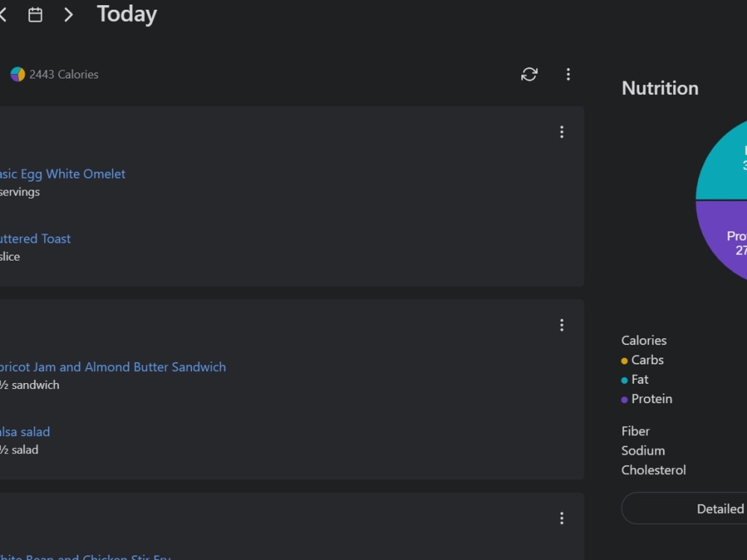This screenshot has height=560, width=747.
Task: Click the teal Fat color dot
Action: [x=624, y=381]
